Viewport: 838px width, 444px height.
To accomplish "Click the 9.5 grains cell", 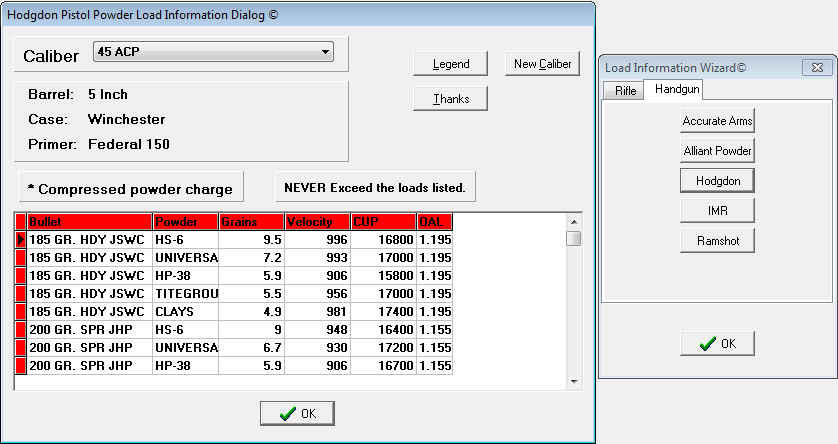I will (x=251, y=239).
